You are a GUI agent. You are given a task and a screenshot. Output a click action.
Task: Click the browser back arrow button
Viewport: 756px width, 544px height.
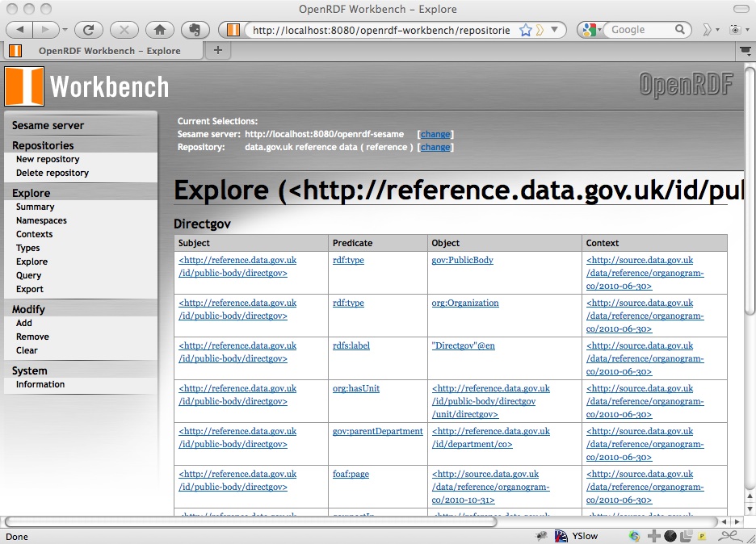pyautogui.click(x=19, y=30)
